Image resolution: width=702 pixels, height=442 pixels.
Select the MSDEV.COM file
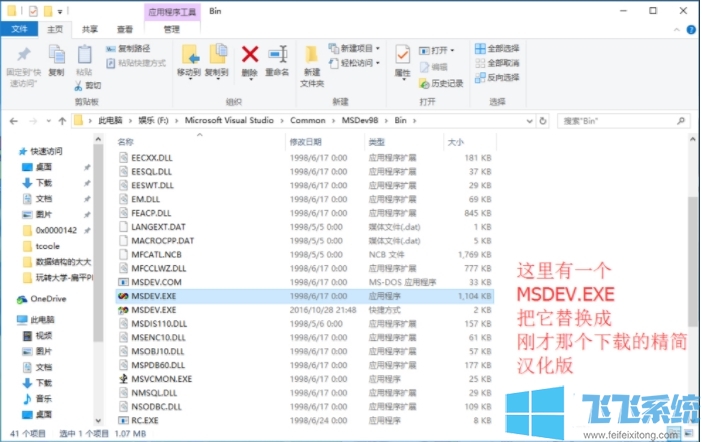(304, 282)
